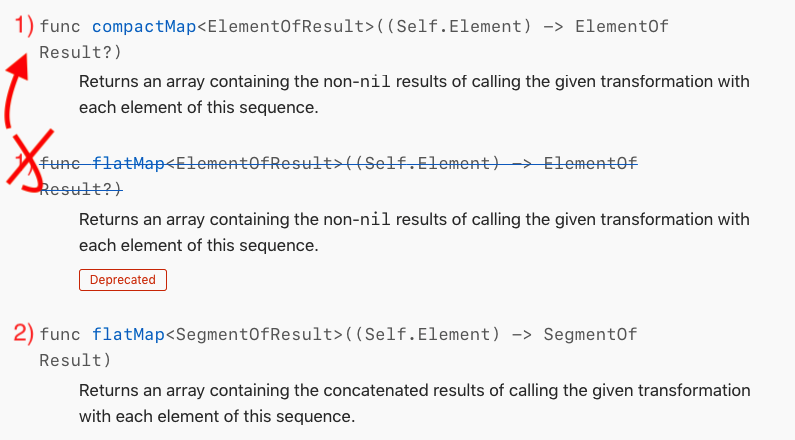
Task: Click the red "2)" label beside flatMap
Action: point(20,333)
